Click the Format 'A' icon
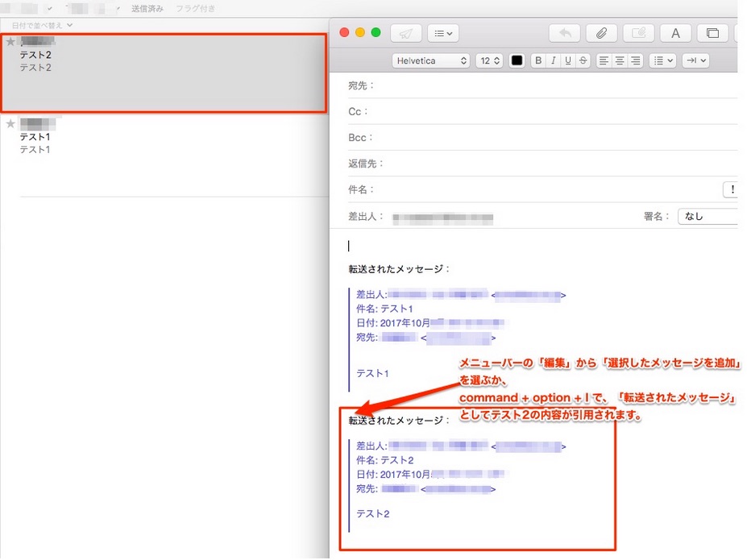 [675, 33]
